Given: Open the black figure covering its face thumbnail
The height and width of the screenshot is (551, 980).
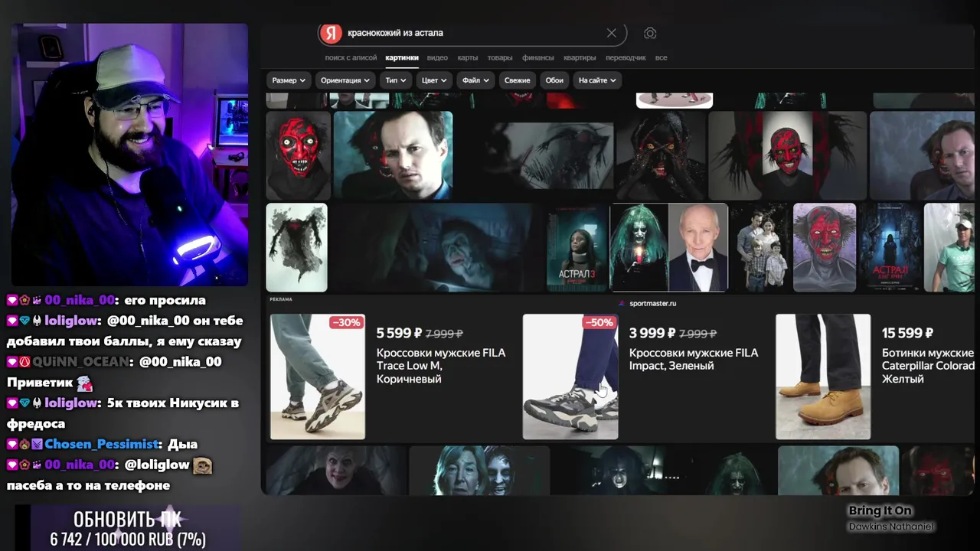Looking at the screenshot, I should pos(660,155).
